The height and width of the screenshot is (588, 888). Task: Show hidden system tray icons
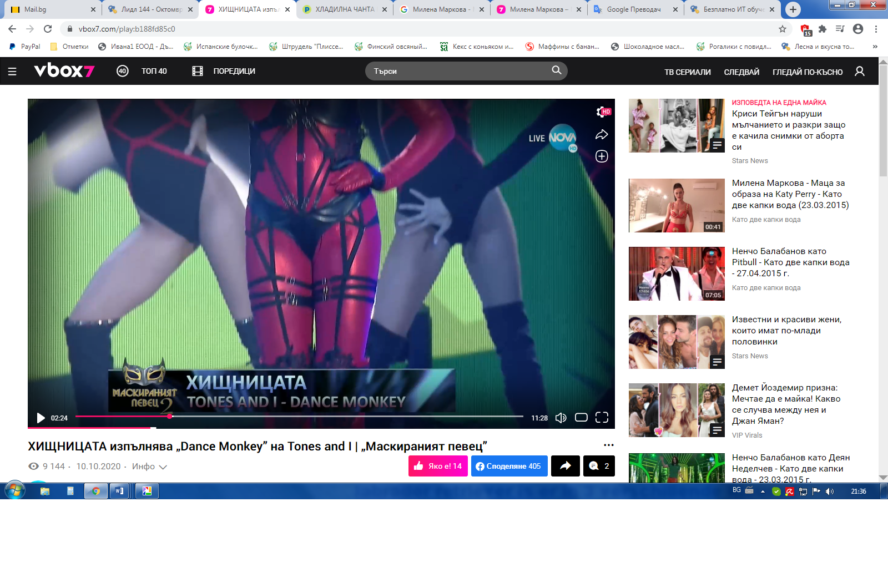click(763, 491)
